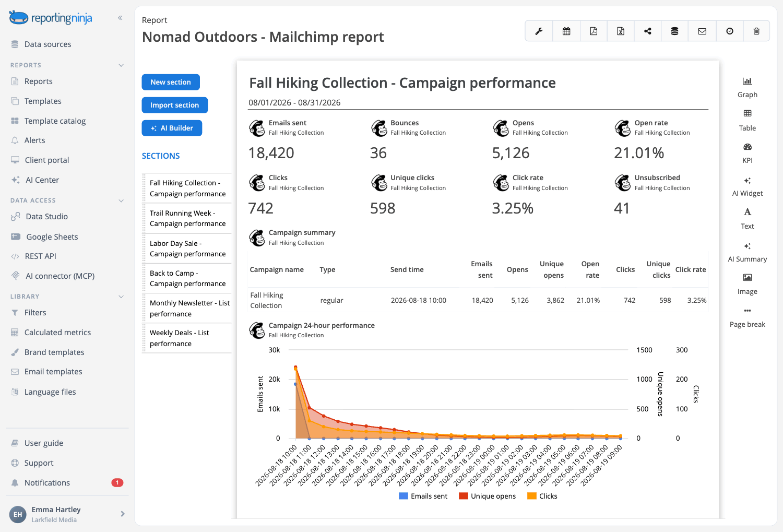Export report as PDF icon

pos(594,31)
